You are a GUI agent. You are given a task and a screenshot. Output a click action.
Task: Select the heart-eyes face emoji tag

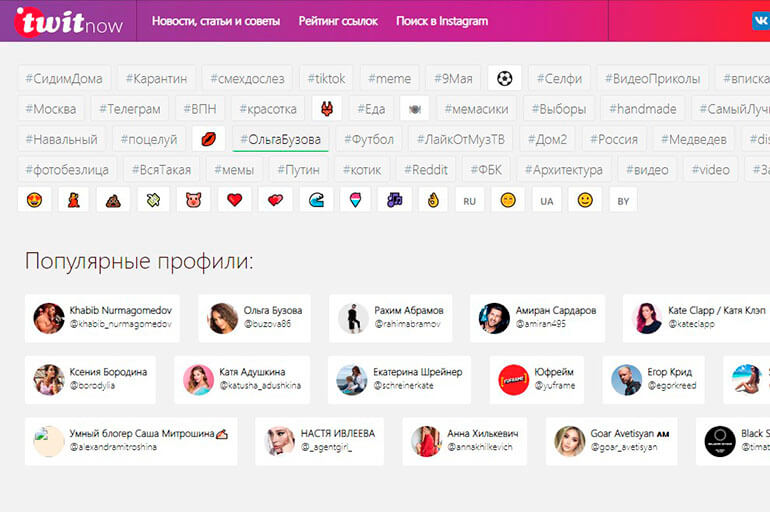click(x=34, y=200)
